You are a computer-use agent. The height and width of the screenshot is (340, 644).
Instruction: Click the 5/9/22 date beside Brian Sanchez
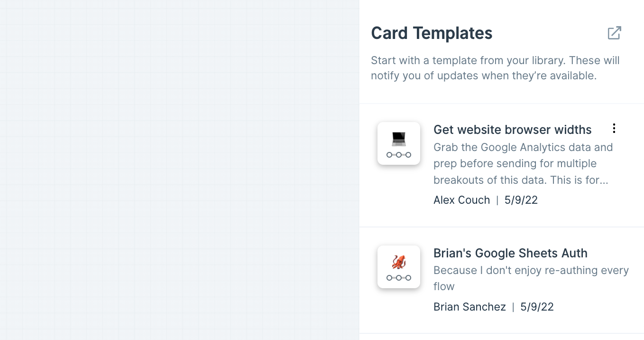coord(537,307)
